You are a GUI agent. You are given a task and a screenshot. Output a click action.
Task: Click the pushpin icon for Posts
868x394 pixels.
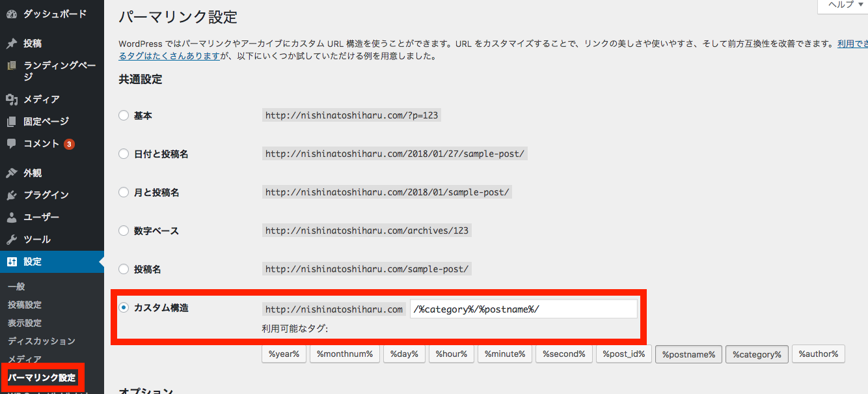click(12, 44)
